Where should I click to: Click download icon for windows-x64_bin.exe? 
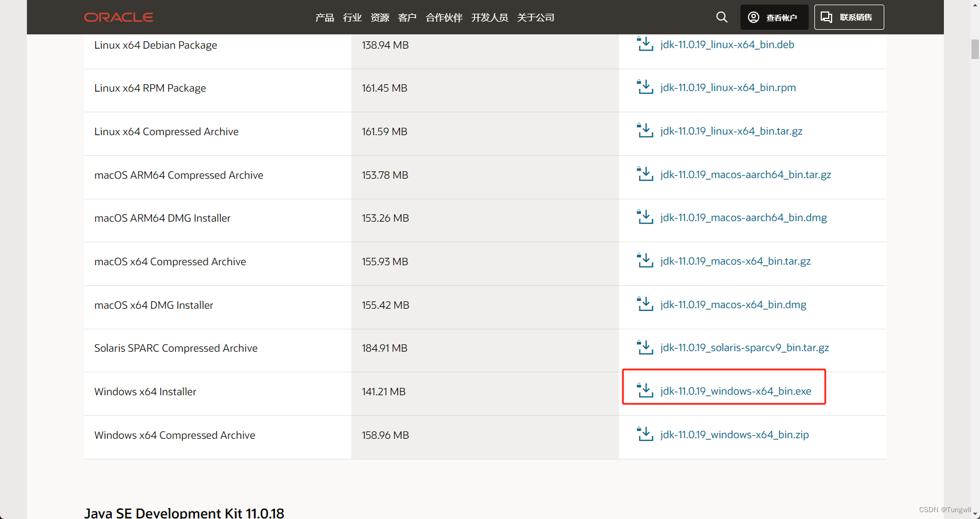(645, 391)
